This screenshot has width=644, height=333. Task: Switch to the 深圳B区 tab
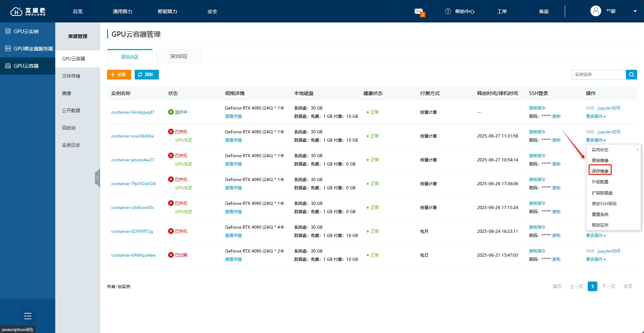179,56
